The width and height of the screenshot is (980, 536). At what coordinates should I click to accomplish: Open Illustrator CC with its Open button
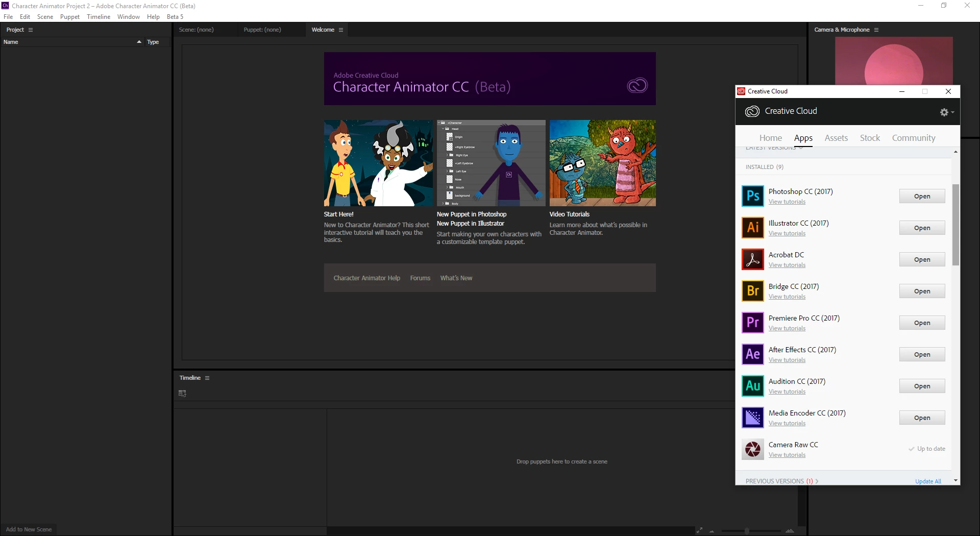coord(922,228)
